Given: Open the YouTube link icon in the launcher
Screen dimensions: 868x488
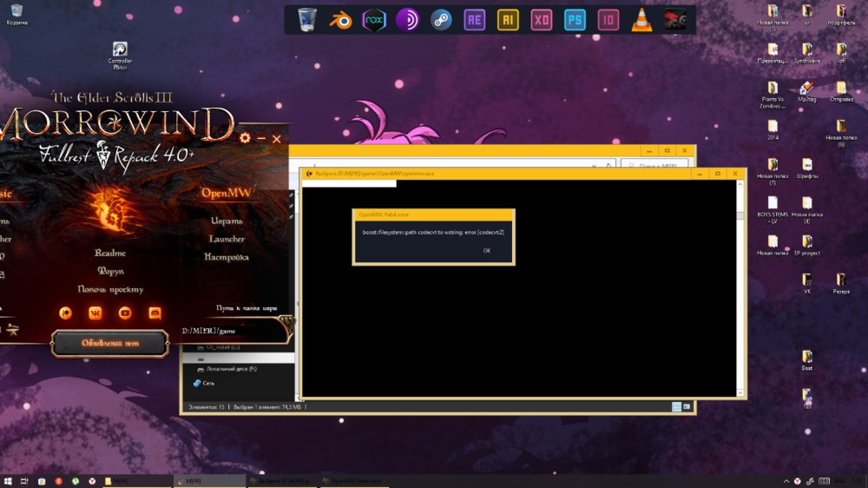Looking at the screenshot, I should (125, 313).
